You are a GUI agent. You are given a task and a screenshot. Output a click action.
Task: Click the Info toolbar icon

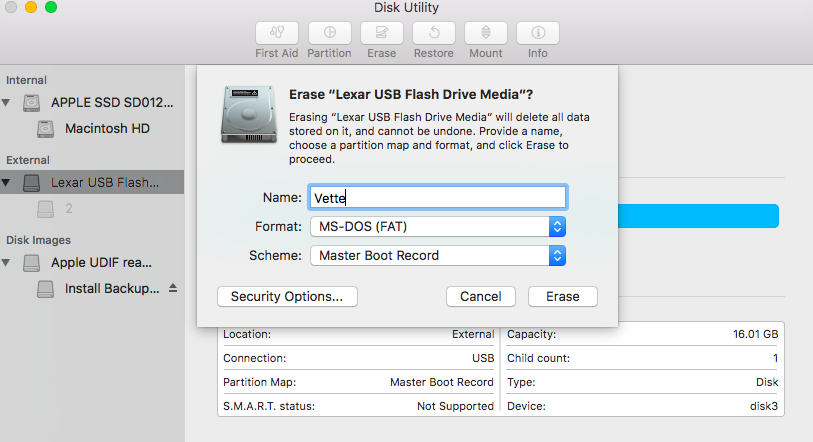click(538, 33)
